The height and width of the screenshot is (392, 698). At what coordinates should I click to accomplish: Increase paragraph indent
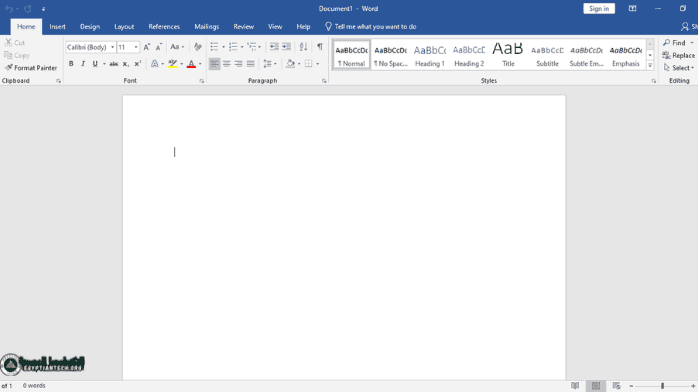(286, 47)
